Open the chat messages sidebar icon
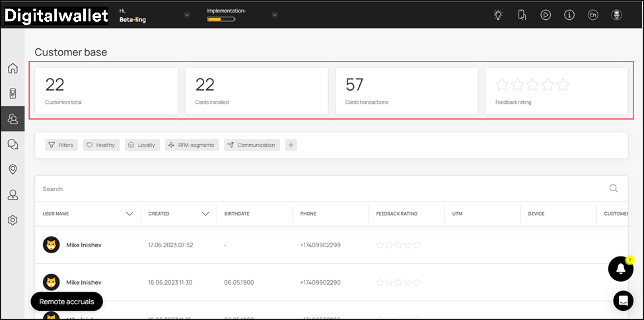The image size is (644, 320). pos(13,144)
